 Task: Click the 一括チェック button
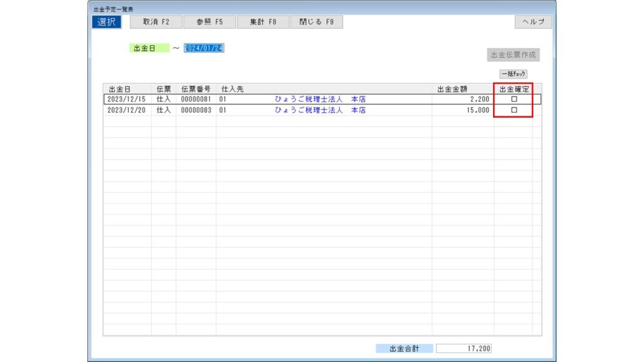click(x=513, y=74)
